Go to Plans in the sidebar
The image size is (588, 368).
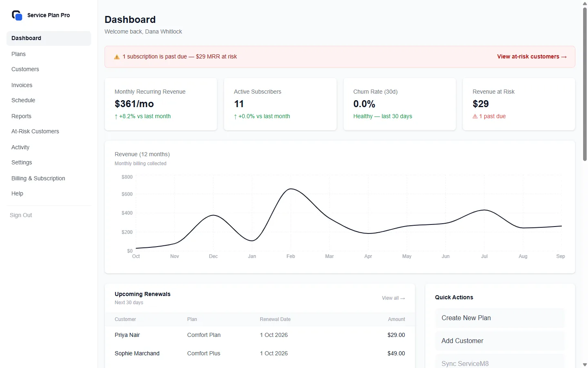pyautogui.click(x=49, y=54)
